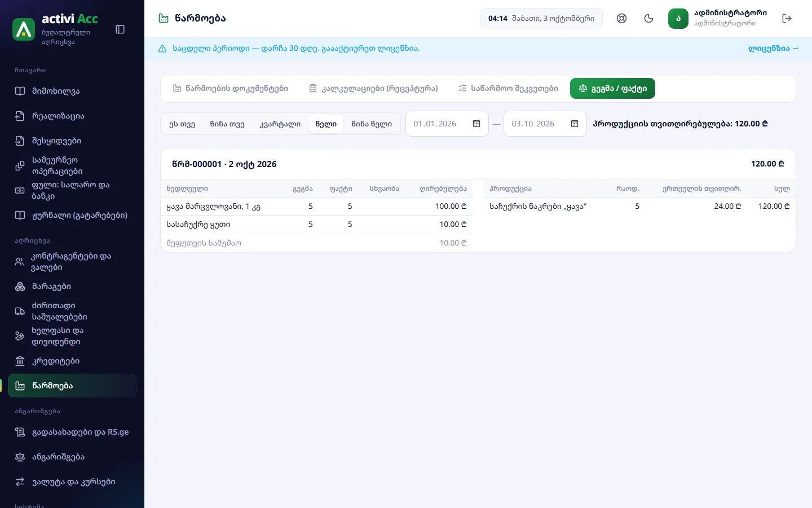Open მიმოხილვა in the sidebar
Screen dimensions: 812x508
[72, 91]
